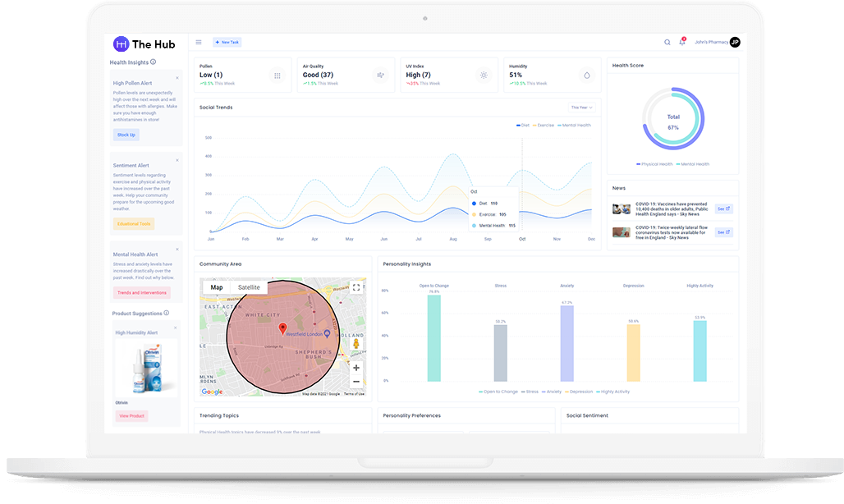Open the This Year dropdown

581,108
